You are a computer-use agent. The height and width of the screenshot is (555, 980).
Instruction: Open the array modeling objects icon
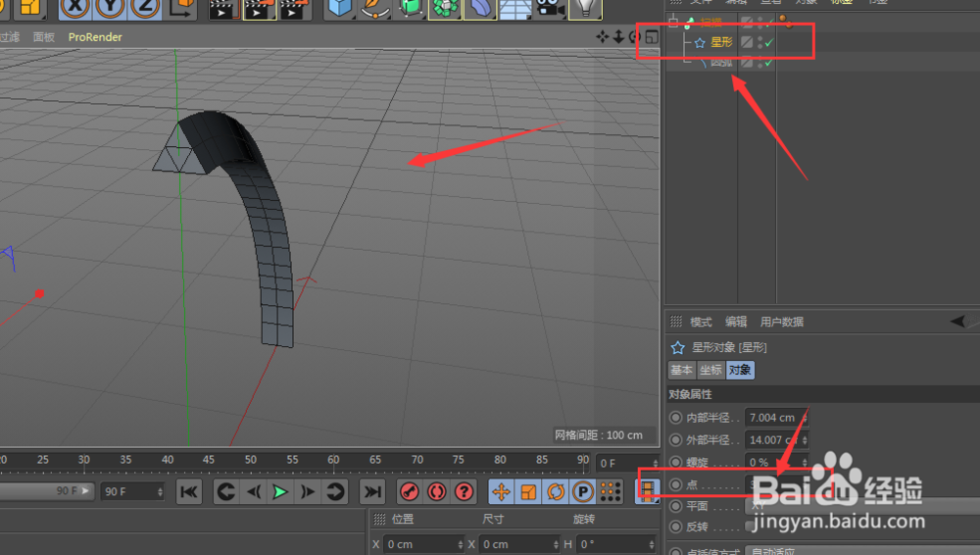tap(445, 8)
